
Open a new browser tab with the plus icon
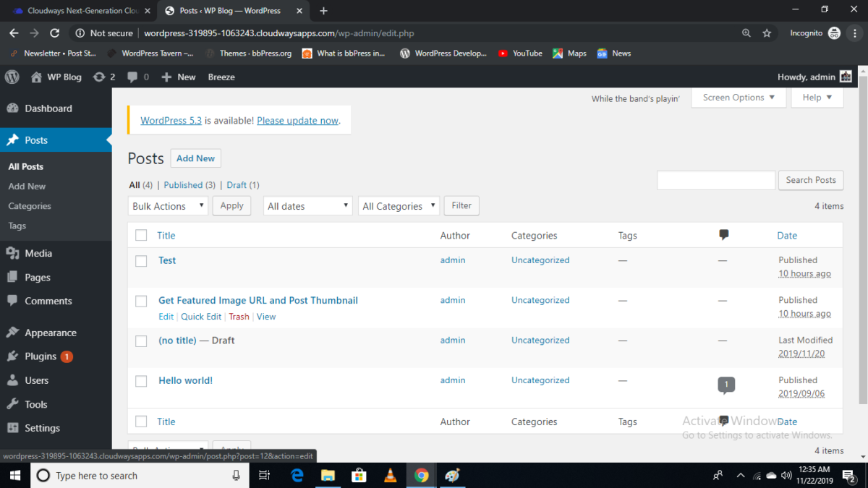coord(323,11)
